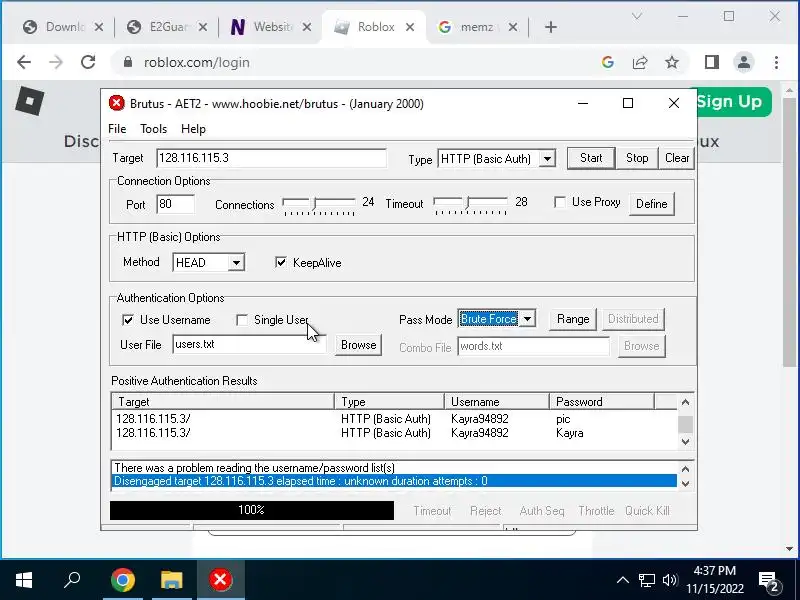Screen dimensions: 800x600
Task: Click the padlock site info icon
Action: click(128, 62)
